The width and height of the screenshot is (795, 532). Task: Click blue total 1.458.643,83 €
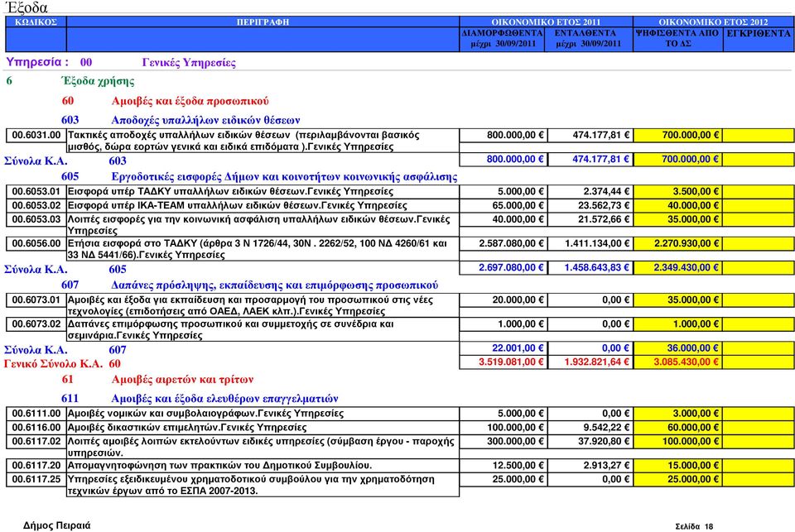590,267
